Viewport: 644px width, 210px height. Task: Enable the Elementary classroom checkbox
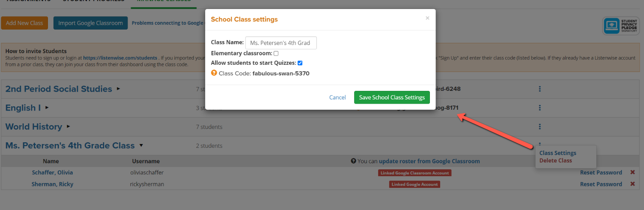276,54
